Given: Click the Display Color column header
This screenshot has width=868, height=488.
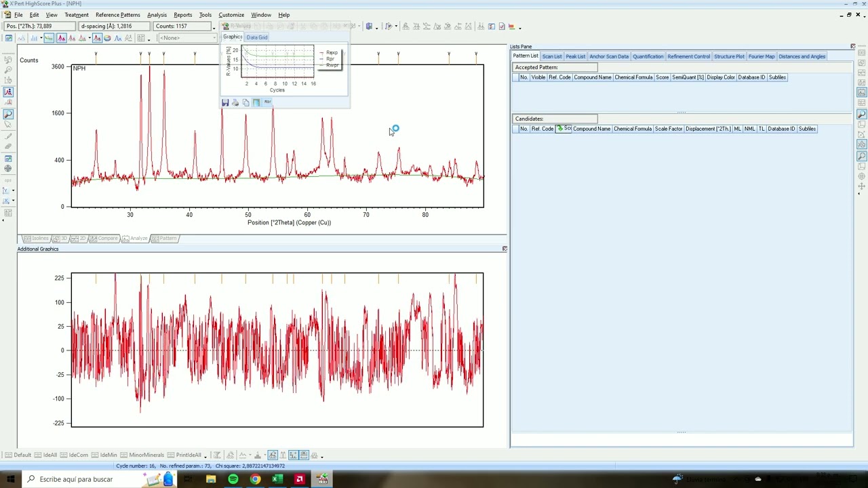Looking at the screenshot, I should click(x=721, y=77).
